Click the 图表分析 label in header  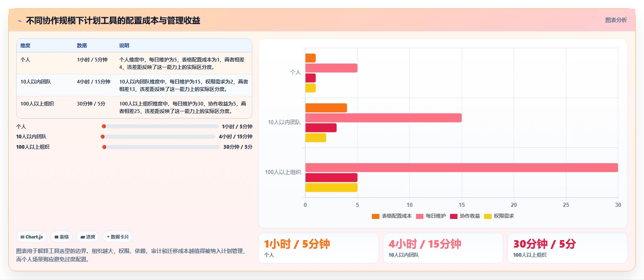[616, 20]
